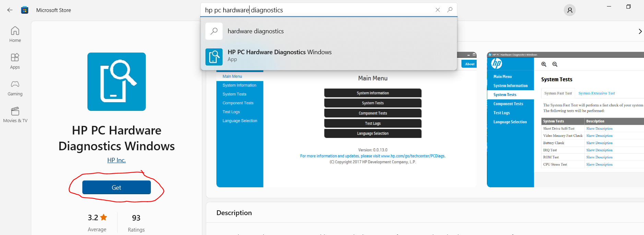Select the 'hardware diagnostics' search suggestion
Screen dimensions: 644x235
pyautogui.click(x=329, y=31)
